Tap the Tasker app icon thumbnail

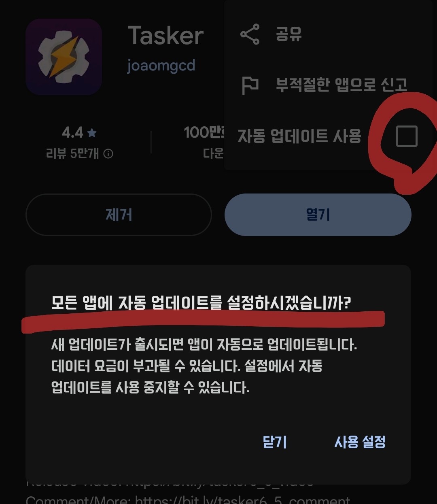64,57
